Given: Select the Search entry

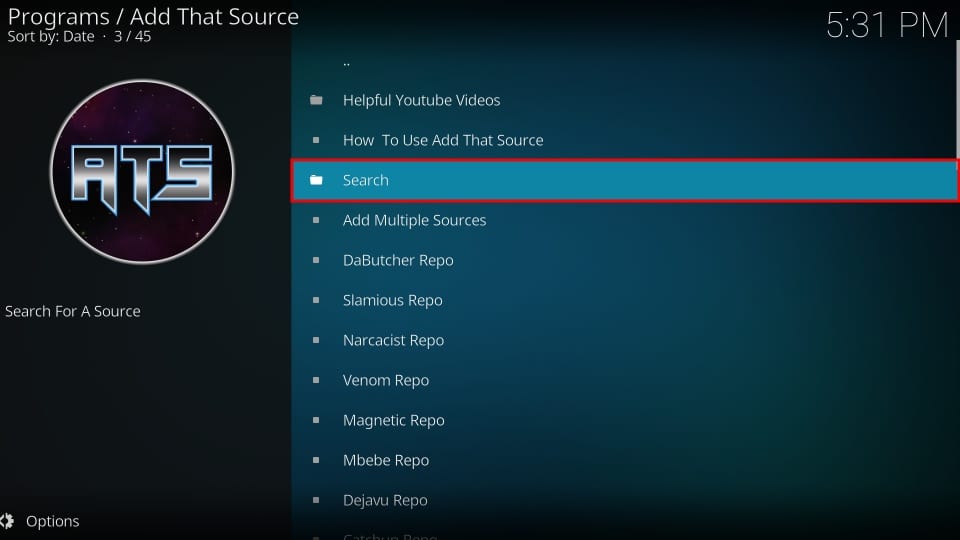Looking at the screenshot, I should coord(624,180).
